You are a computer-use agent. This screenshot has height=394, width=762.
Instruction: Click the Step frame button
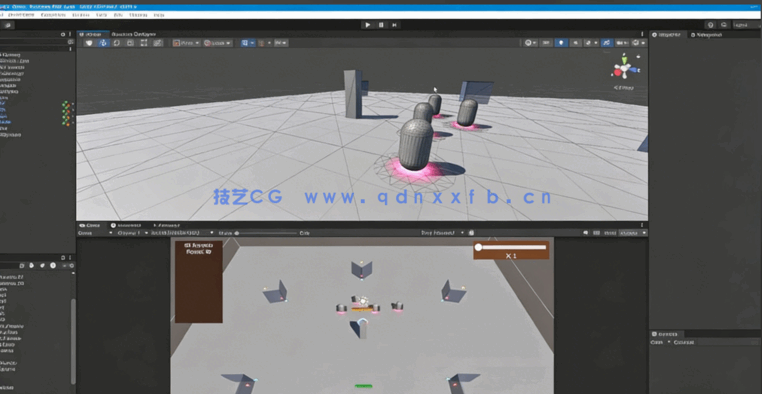coord(394,25)
